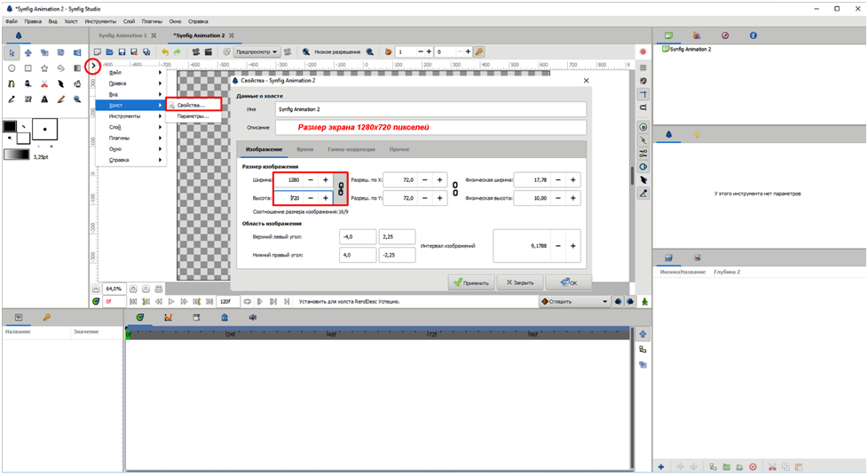Click the 24f mark on timeline
868x475 pixels.
pos(230,335)
